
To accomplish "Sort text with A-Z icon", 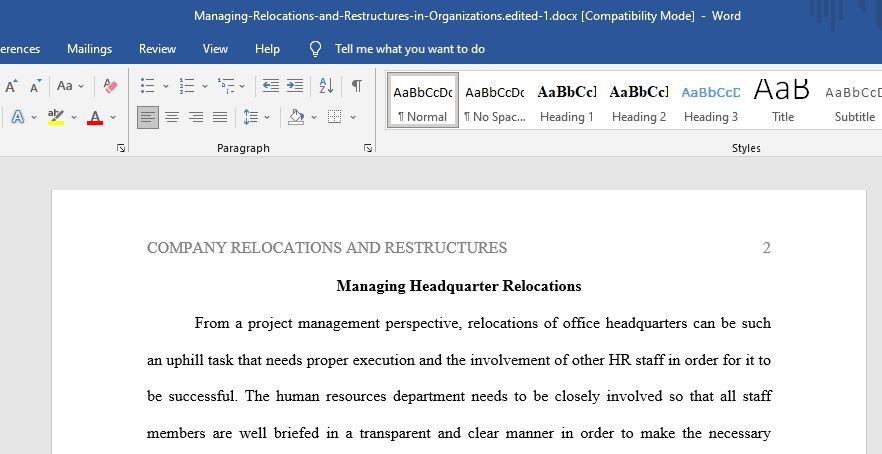I will (326, 86).
